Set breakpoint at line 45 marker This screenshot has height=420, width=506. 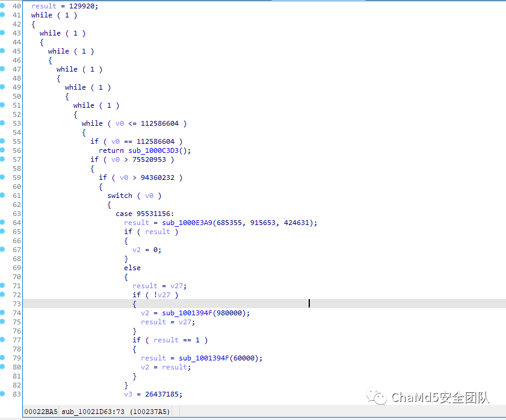pos(2,51)
